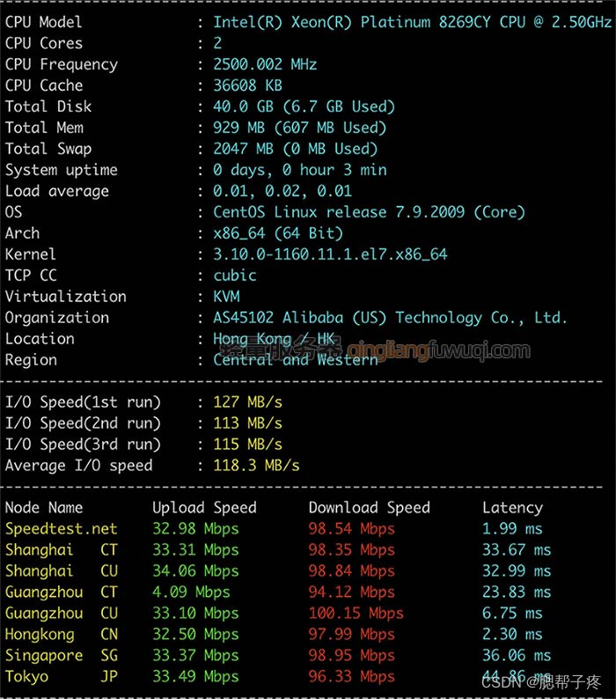616x699 pixels.
Task: Click the Hongkong latency 2.30 ms value
Action: coord(512,635)
